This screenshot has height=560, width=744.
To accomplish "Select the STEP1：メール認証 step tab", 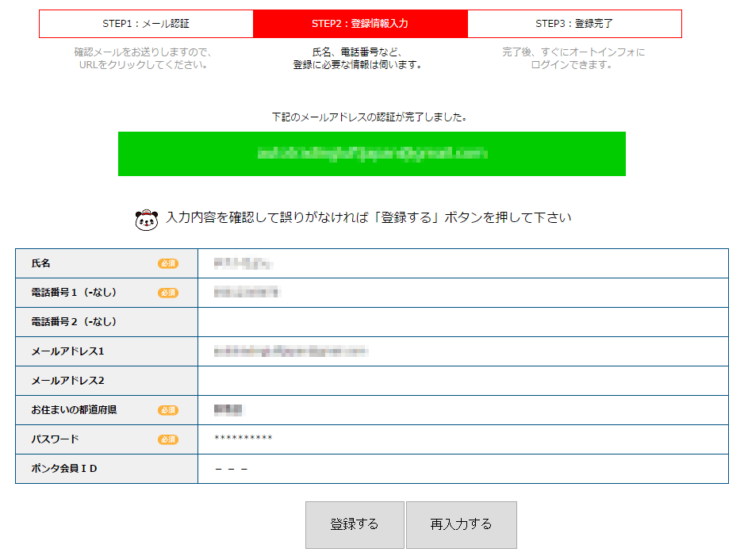I will (x=146, y=24).
